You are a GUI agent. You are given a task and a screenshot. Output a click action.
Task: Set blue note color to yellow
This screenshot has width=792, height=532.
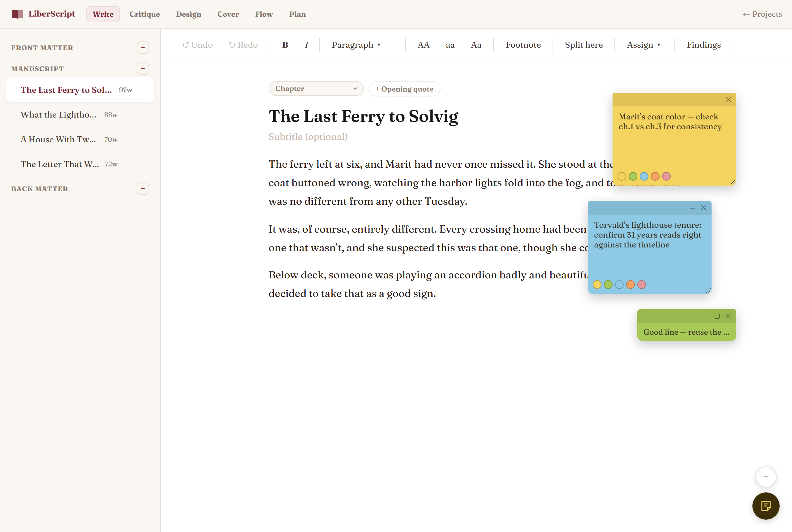597,285
